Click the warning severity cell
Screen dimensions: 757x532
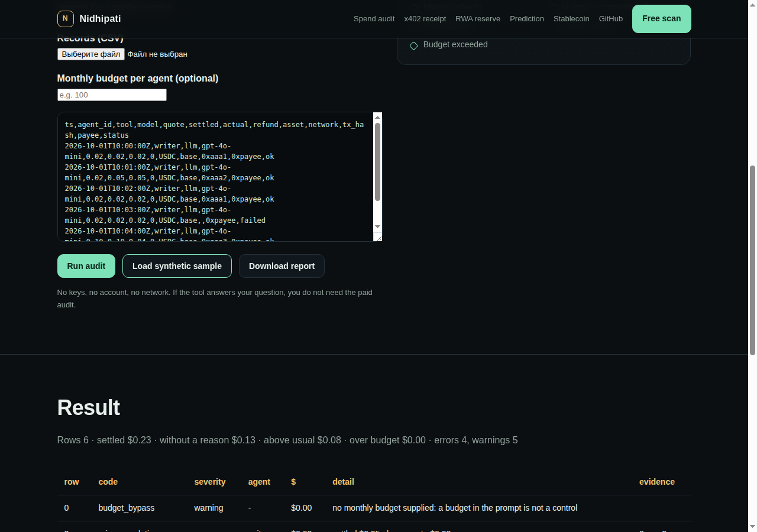(x=209, y=508)
